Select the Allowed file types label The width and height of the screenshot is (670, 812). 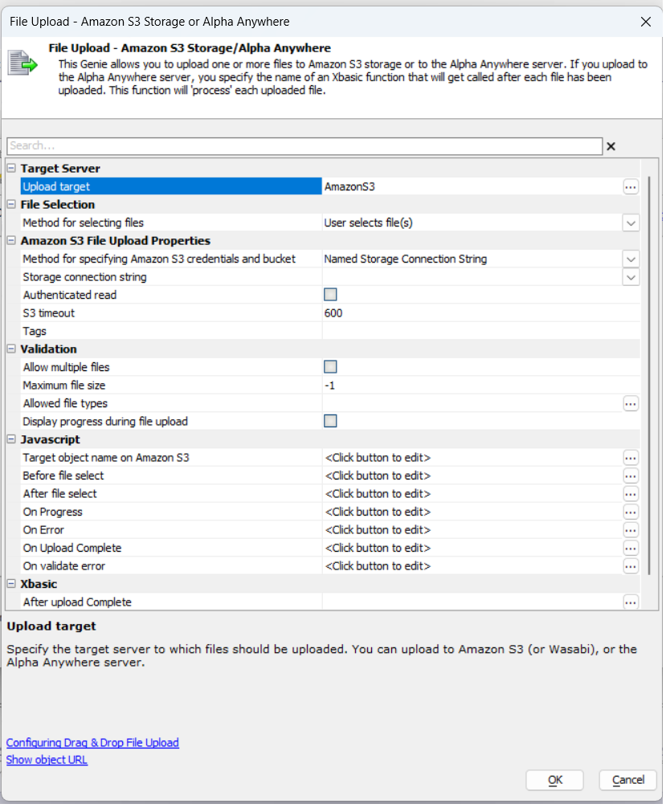pyautogui.click(x=65, y=403)
